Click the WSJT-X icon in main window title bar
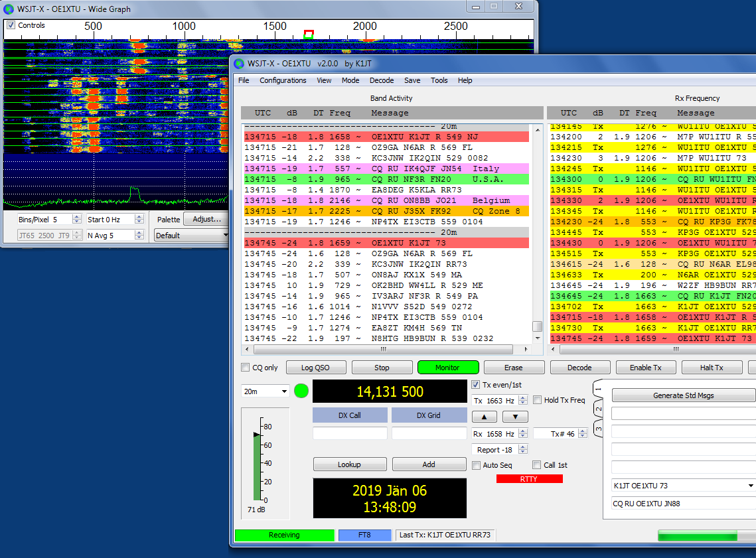 point(239,64)
